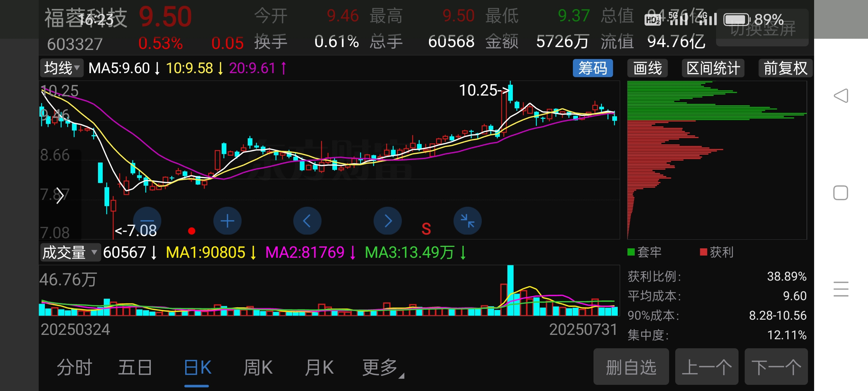The height and width of the screenshot is (391, 868).
Task: Tap 切换竖屏 to switch to portrait
Action: click(x=762, y=28)
